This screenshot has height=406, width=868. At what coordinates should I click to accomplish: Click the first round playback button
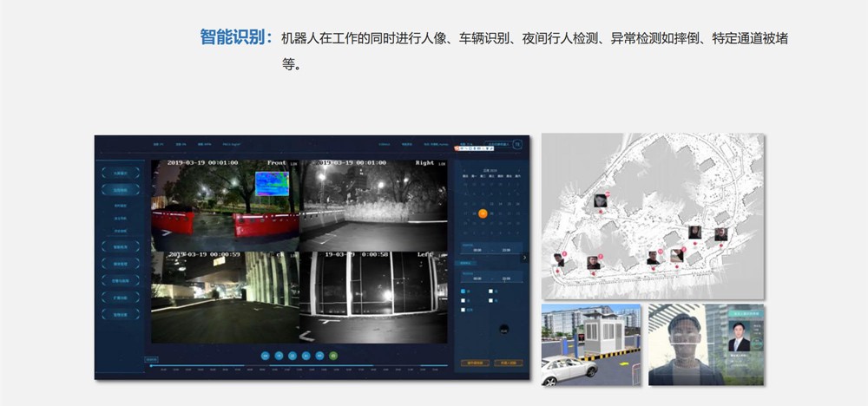pos(265,355)
